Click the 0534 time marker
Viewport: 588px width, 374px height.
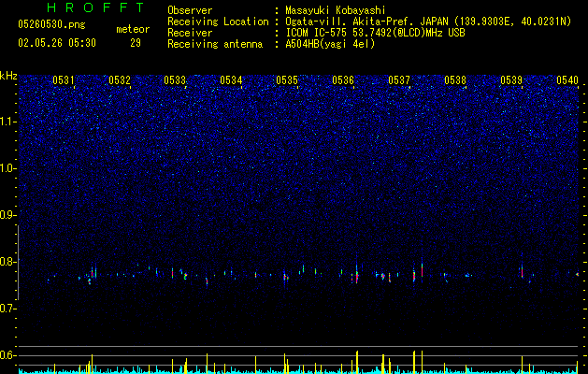coord(231,79)
